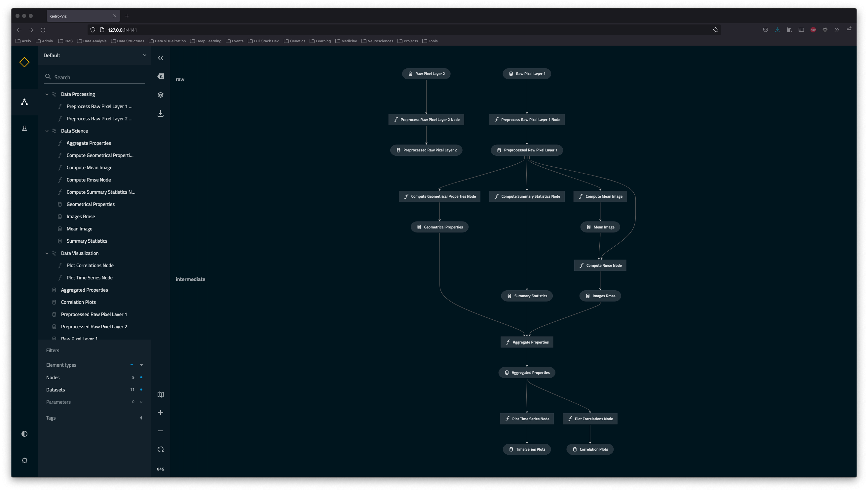The image size is (868, 491).
Task: Click the download/export pipeline icon
Action: coord(160,113)
